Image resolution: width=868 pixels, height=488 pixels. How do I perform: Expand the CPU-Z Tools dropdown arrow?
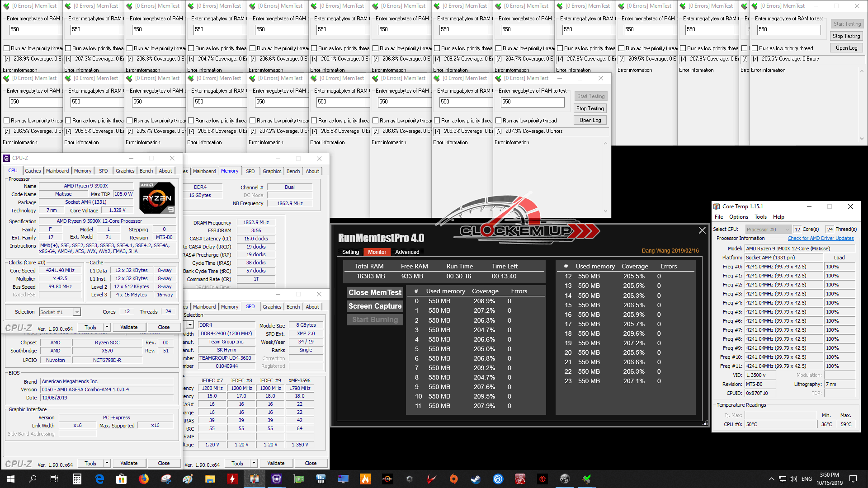(107, 327)
